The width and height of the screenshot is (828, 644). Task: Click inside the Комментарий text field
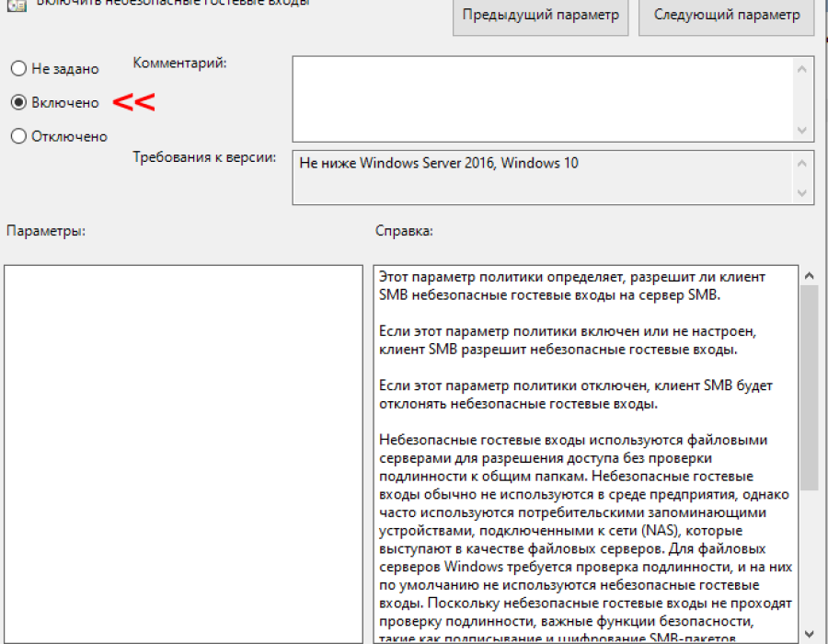542,99
